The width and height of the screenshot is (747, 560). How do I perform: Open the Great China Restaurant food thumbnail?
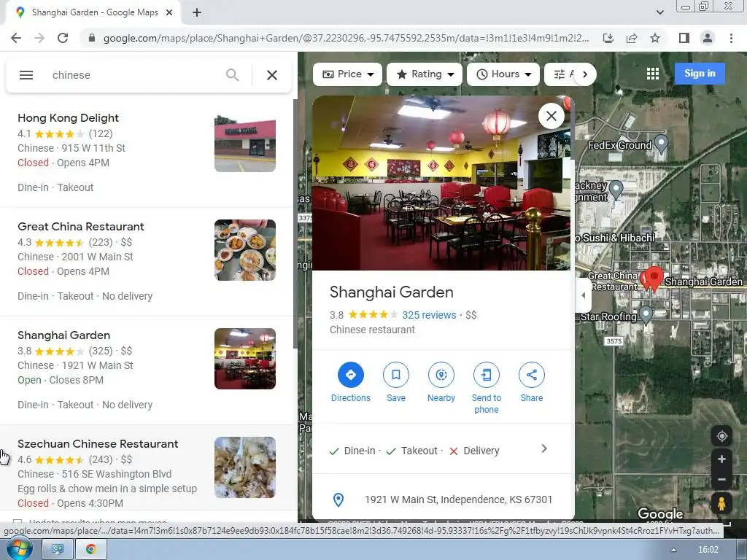245,250
